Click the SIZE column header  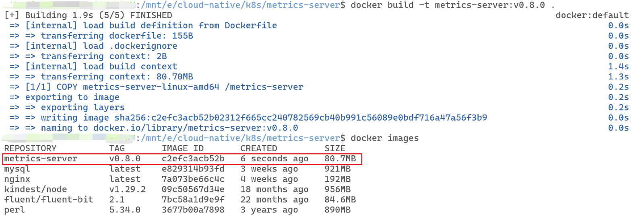pos(335,148)
